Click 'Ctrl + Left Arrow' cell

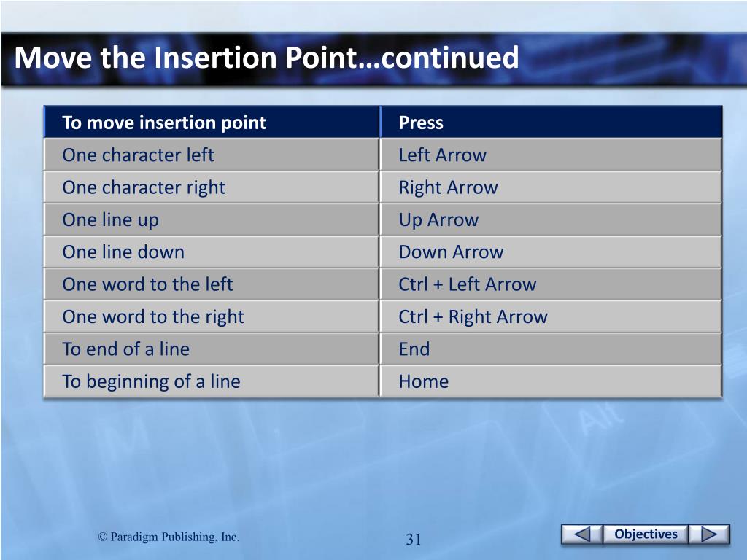[x=551, y=284]
